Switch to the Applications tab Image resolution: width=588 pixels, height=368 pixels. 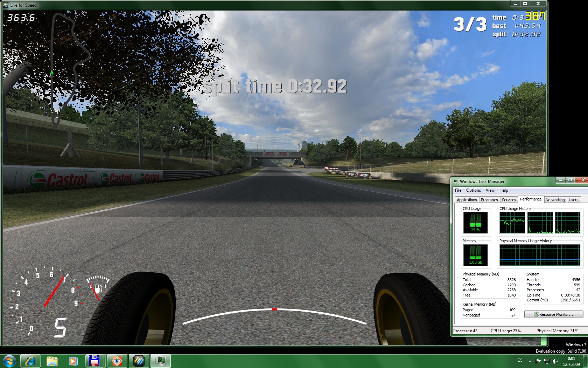(x=467, y=200)
